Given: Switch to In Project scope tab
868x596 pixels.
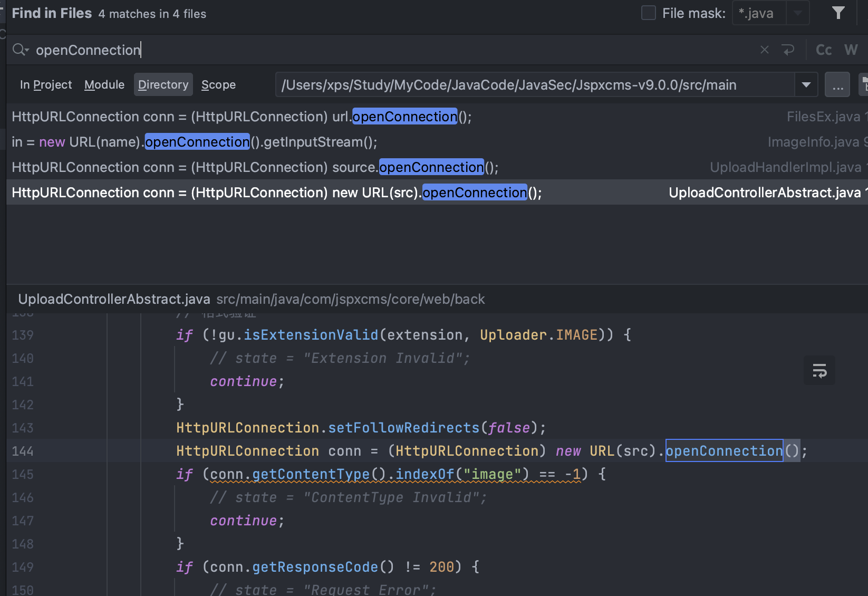Looking at the screenshot, I should tap(46, 85).
